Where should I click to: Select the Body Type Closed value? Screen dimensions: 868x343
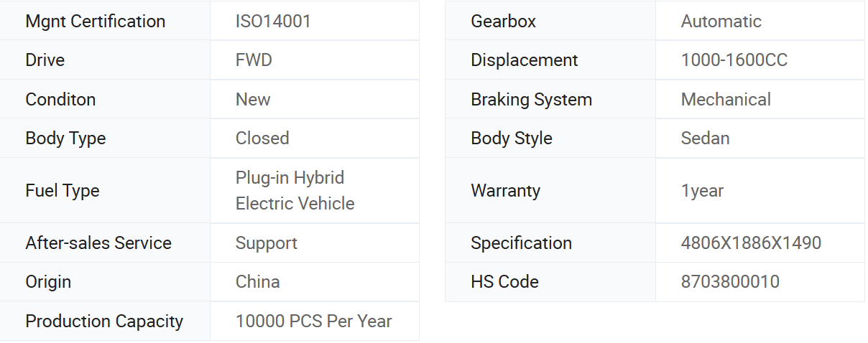(262, 138)
